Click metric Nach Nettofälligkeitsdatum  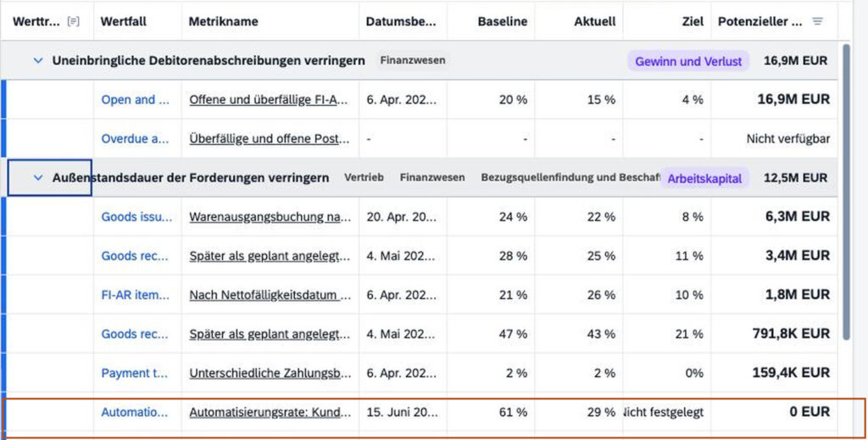point(270,295)
